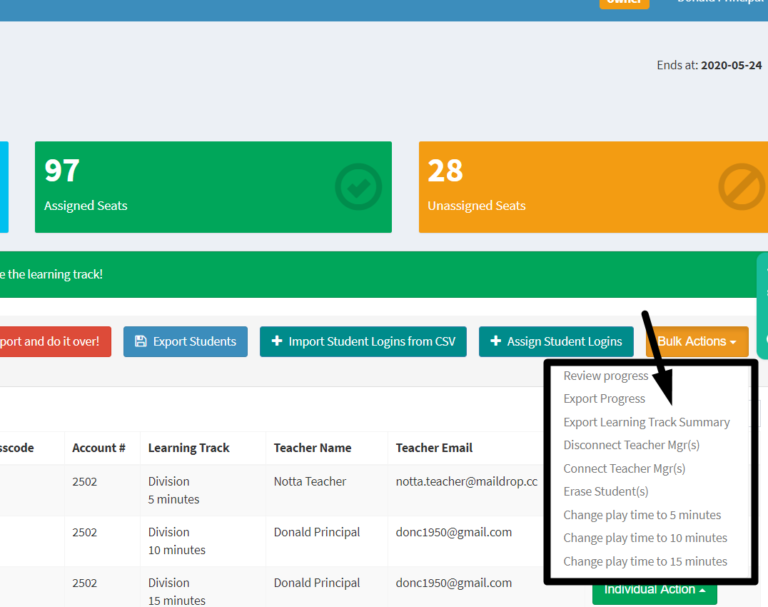This screenshot has width=768, height=607.
Task: Select Review progress from menu
Action: [x=605, y=376]
